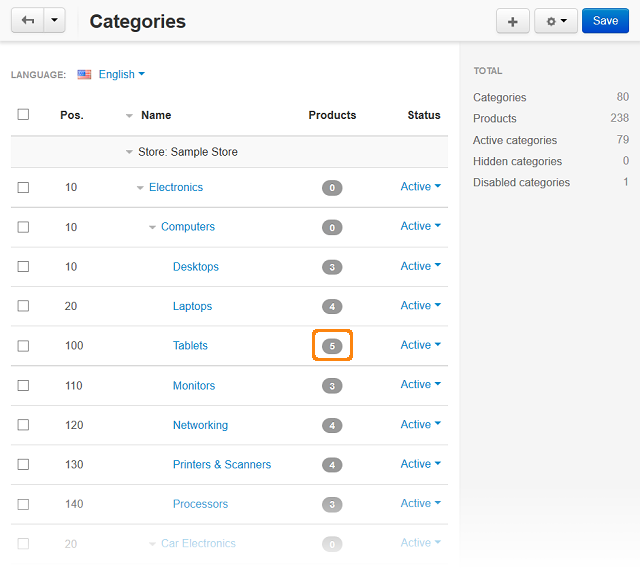
Task: Click the plus add category button
Action: 513,21
